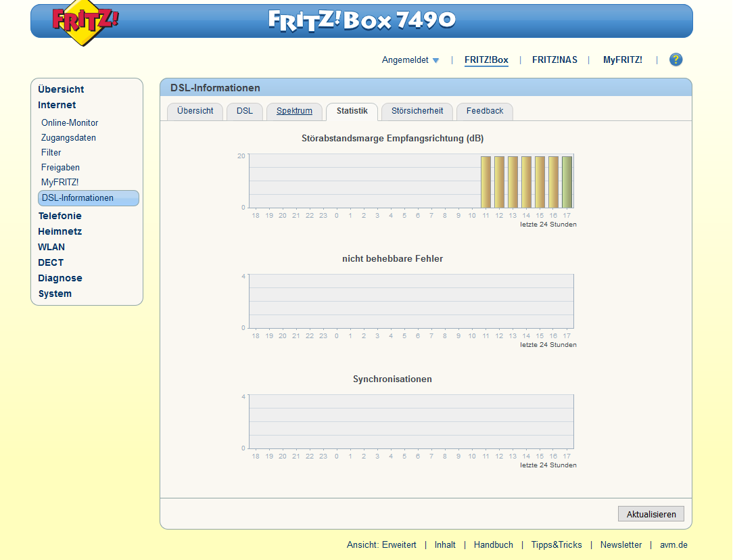733x560 pixels.
Task: Expand the WLAN sidebar section
Action: pyautogui.click(x=51, y=248)
